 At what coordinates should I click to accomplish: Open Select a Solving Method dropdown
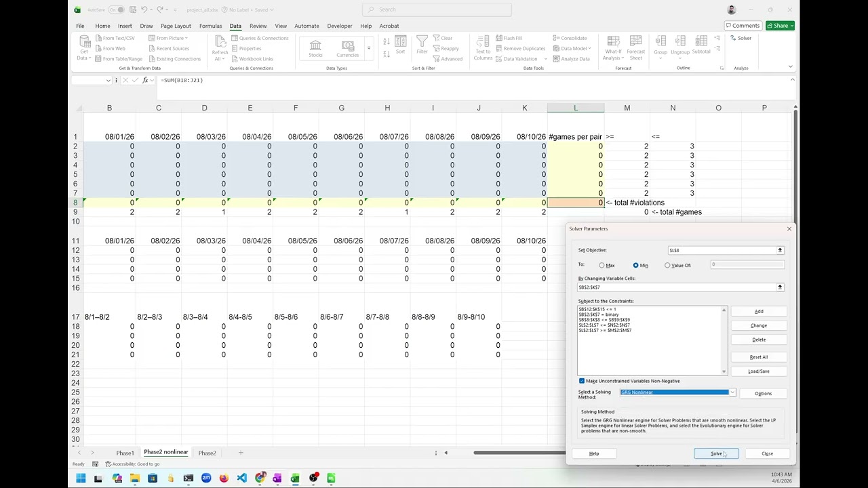pyautogui.click(x=732, y=392)
